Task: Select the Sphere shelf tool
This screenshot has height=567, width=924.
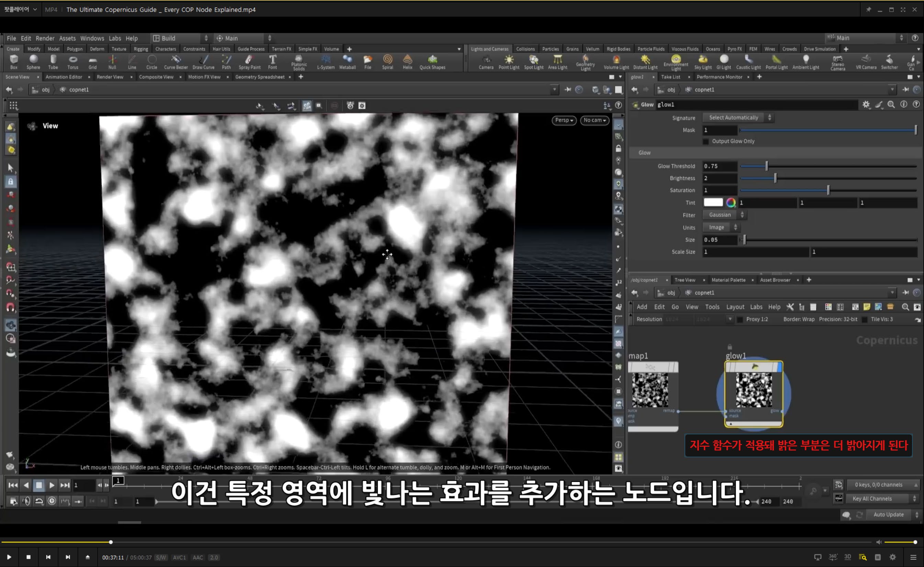Action: pyautogui.click(x=33, y=62)
